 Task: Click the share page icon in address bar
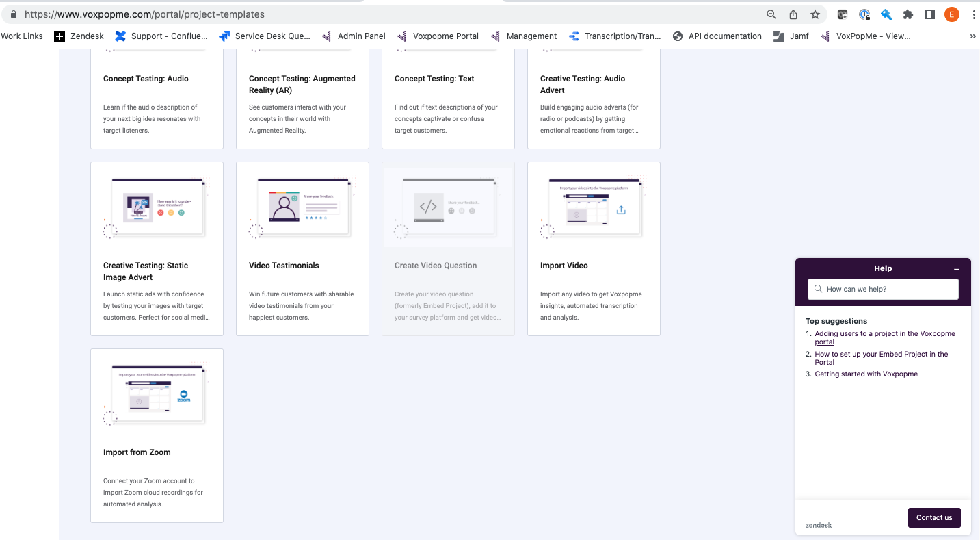click(x=793, y=14)
